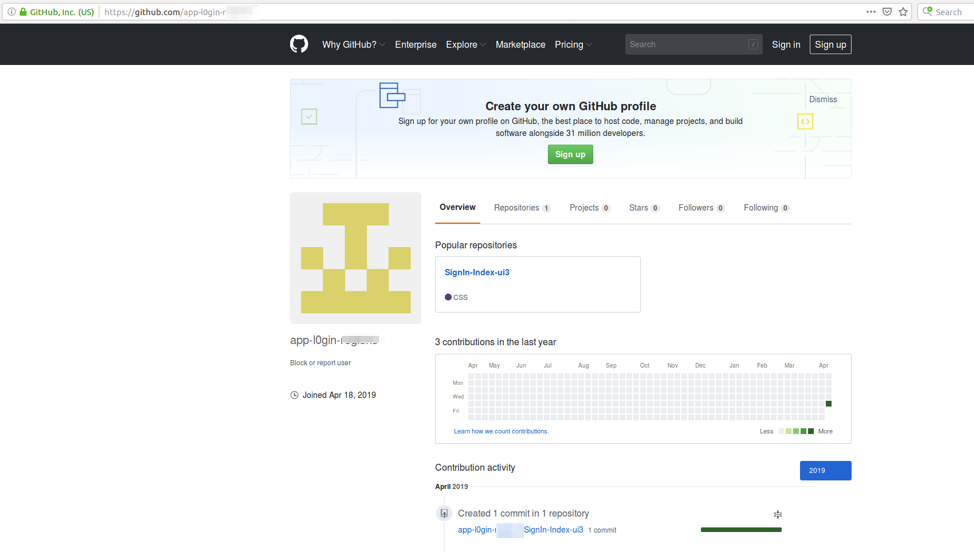This screenshot has height=552, width=974.
Task: Click the green Sign up banner button
Action: 570,155
